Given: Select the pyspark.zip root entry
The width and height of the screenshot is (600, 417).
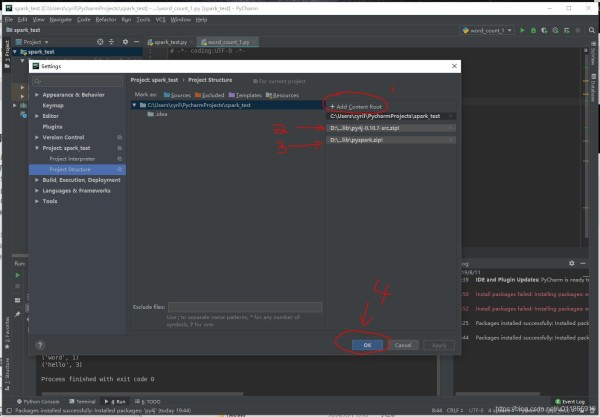Looking at the screenshot, I should pyautogui.click(x=391, y=140).
